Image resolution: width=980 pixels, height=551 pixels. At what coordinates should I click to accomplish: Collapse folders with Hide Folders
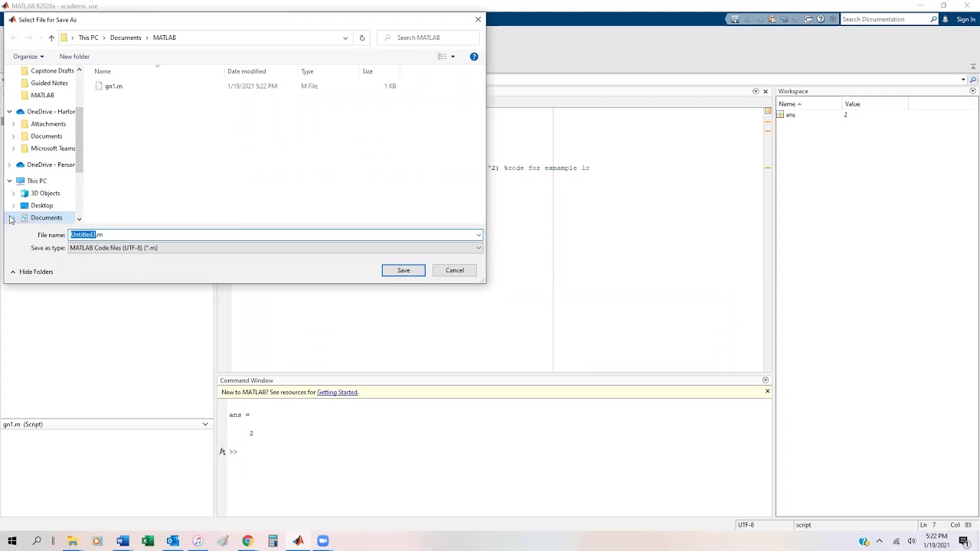(31, 272)
